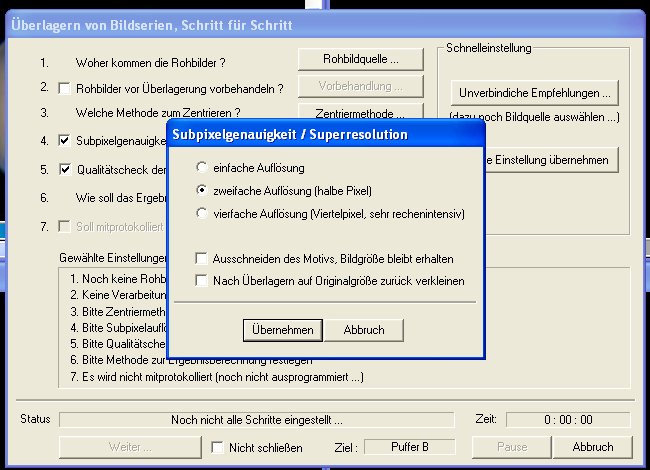Click the Übernehmen button

click(281, 330)
